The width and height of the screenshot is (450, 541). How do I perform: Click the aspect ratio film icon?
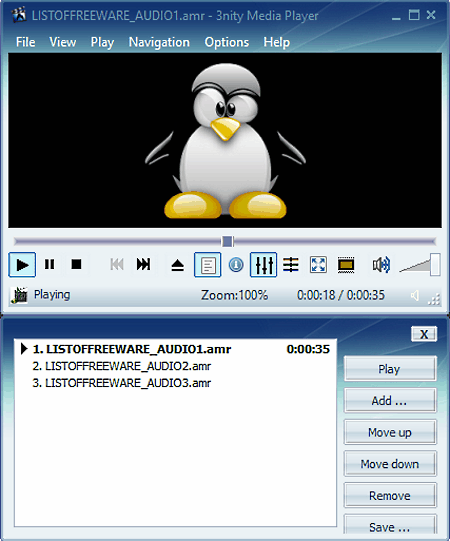pos(346,265)
